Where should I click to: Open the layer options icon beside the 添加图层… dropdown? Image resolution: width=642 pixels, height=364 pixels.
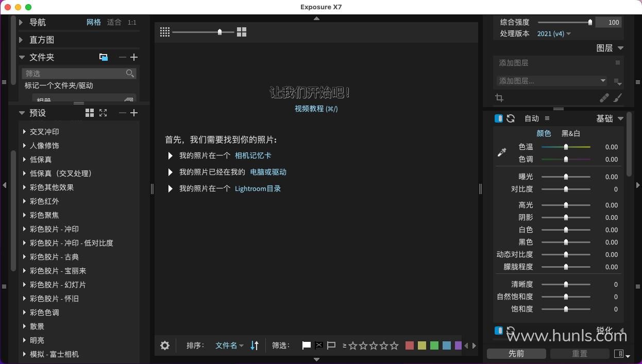[617, 81]
